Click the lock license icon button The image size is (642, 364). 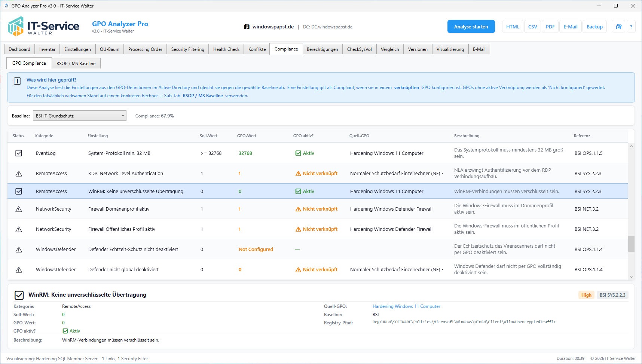tap(618, 27)
